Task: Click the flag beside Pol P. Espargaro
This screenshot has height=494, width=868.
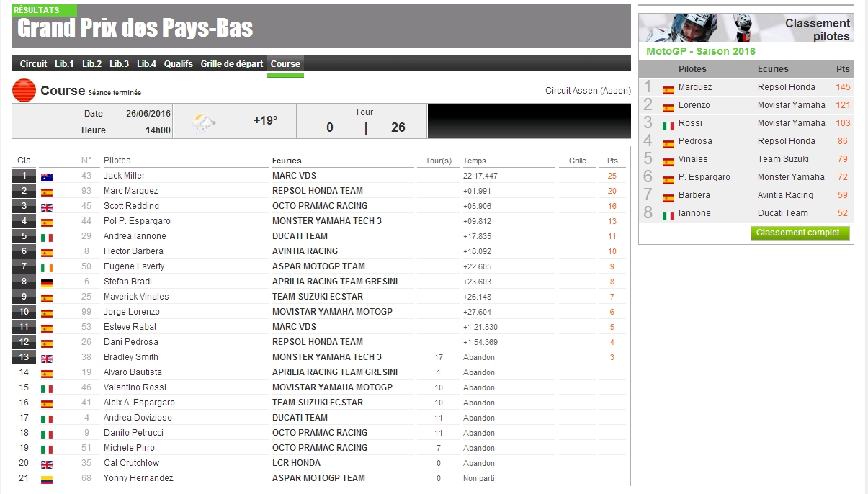Action: (47, 223)
